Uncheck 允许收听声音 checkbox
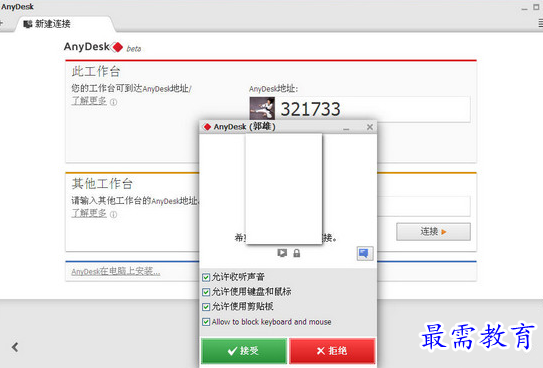 coord(206,277)
